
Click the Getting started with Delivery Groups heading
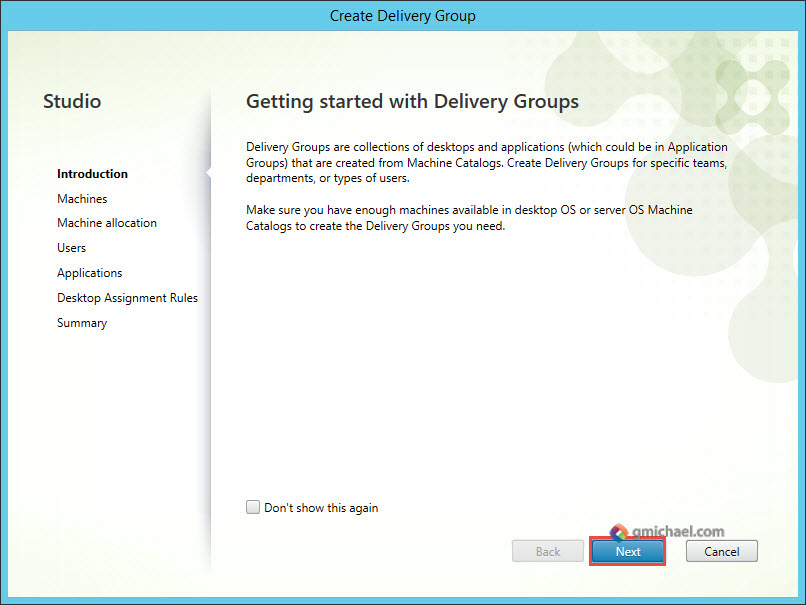click(x=412, y=102)
